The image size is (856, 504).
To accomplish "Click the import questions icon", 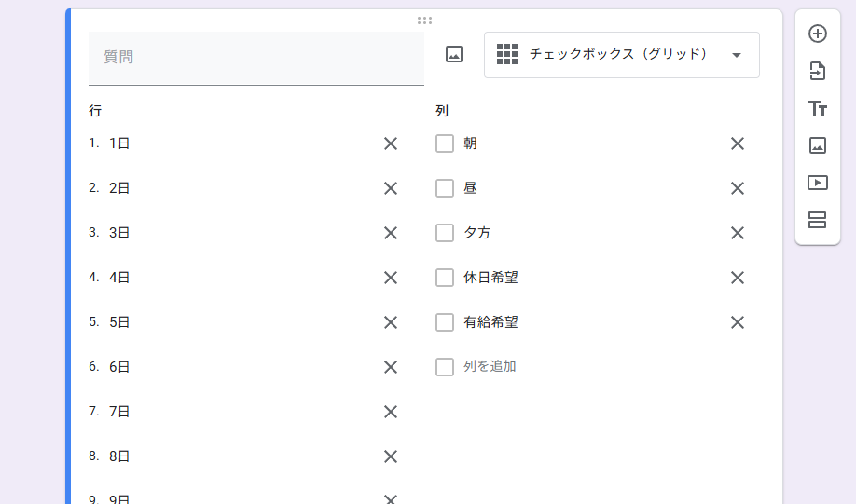I will 818,71.
